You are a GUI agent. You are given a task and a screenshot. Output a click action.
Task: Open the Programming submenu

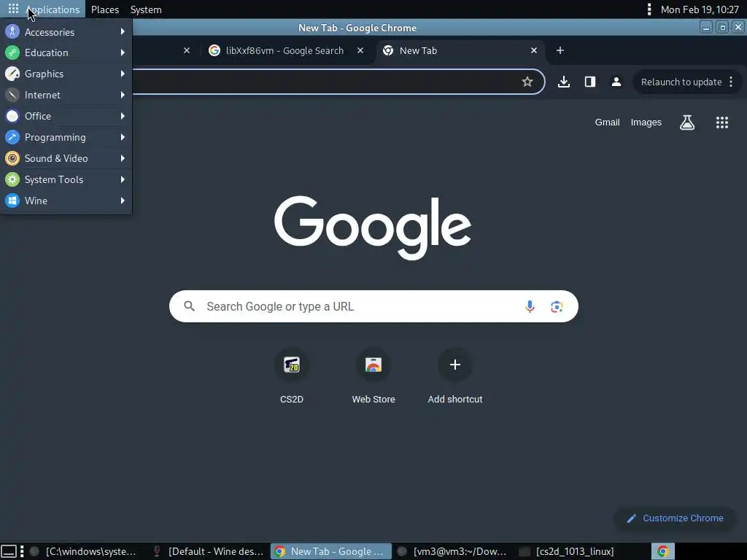tap(66, 137)
